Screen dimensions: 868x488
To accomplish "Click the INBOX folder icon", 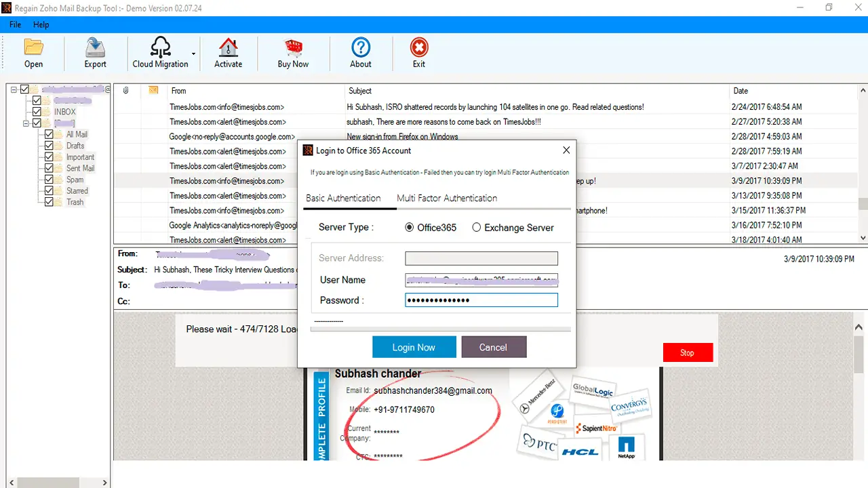I will pyautogui.click(x=47, y=112).
